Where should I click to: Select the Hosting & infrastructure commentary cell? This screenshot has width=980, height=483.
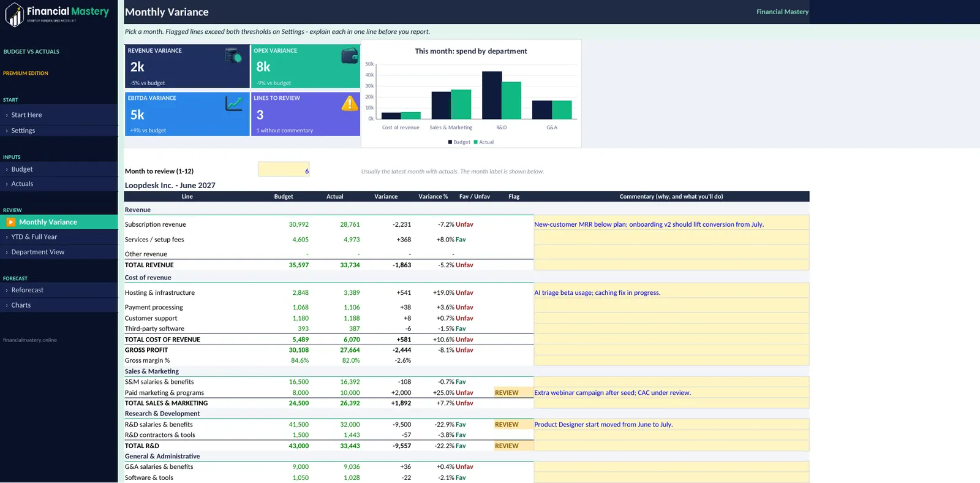671,291
